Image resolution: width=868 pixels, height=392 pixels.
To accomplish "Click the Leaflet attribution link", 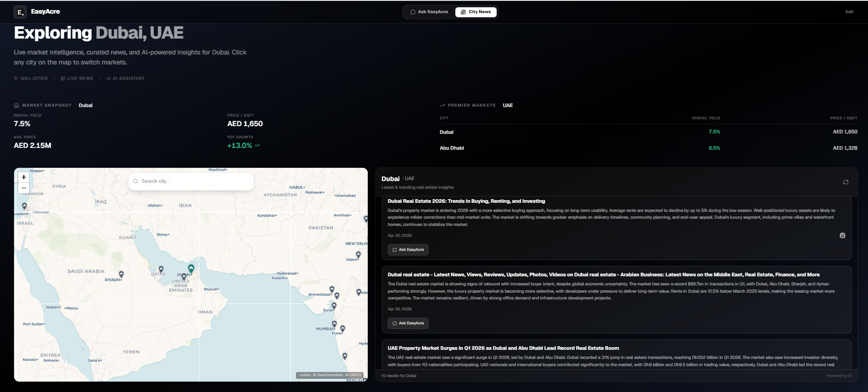I will 305,375.
